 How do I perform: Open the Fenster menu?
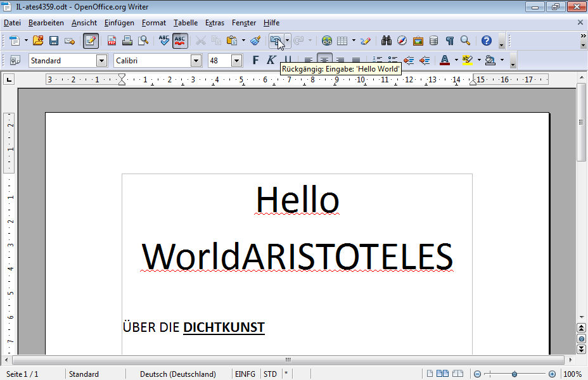244,23
